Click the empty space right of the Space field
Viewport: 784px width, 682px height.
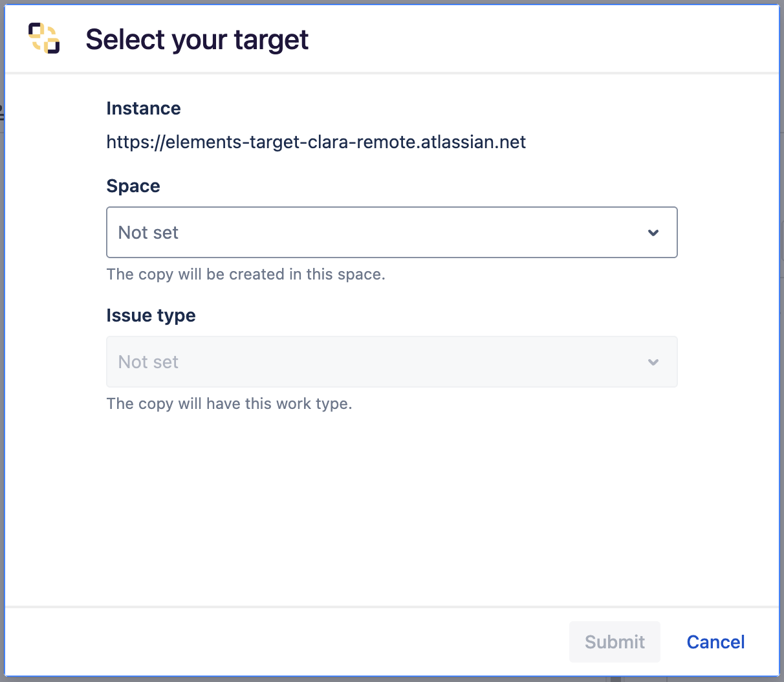[x=728, y=232]
